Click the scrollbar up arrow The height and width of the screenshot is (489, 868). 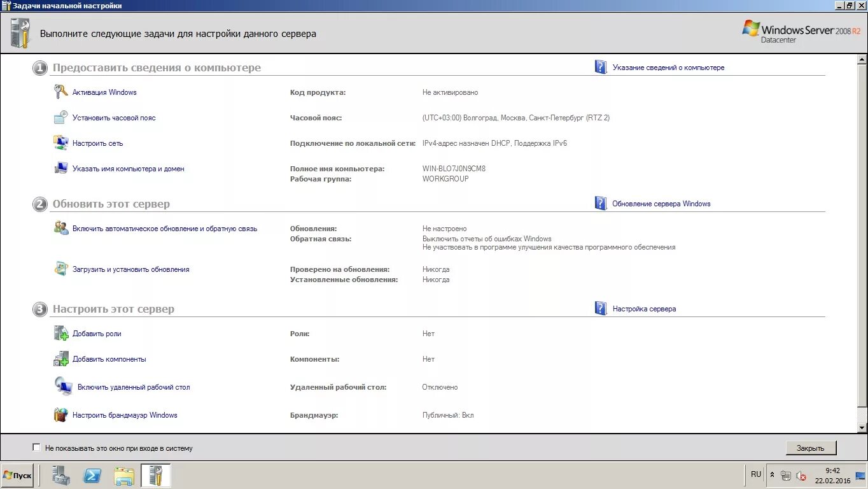click(x=862, y=60)
